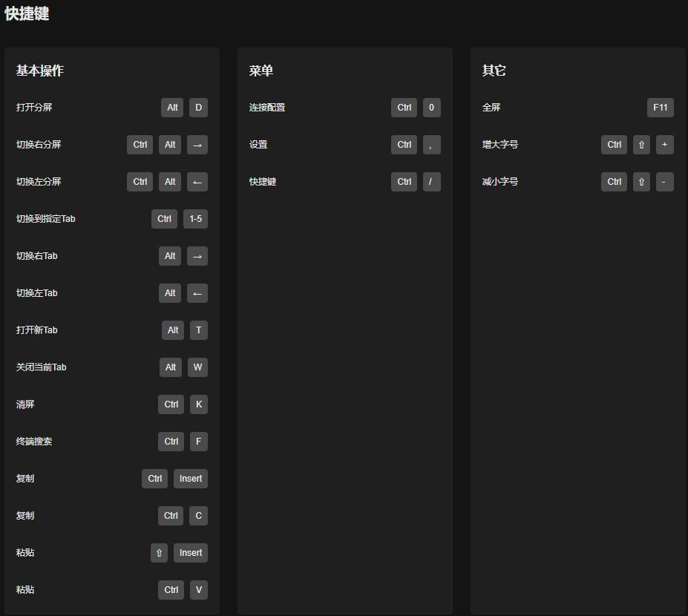This screenshot has width=688, height=616.
Task: Click right arrow key in 切换右Tab row
Action: pyautogui.click(x=197, y=256)
